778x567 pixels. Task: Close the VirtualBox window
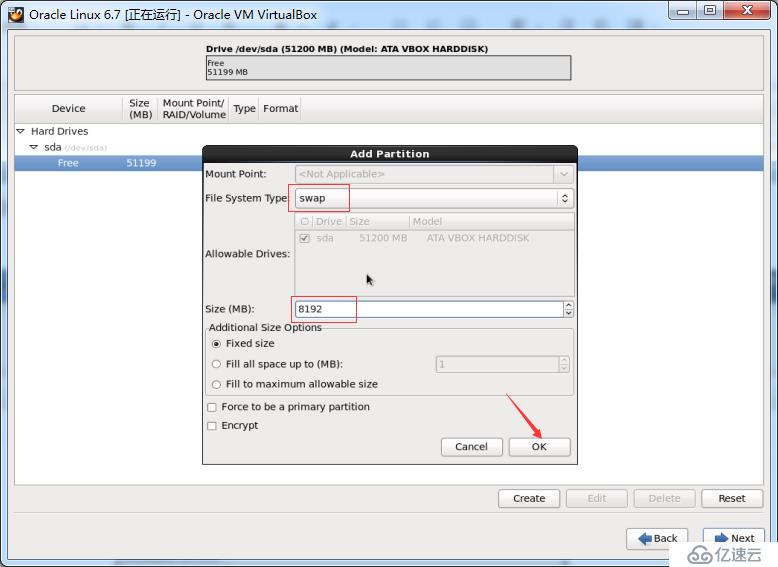(747, 10)
